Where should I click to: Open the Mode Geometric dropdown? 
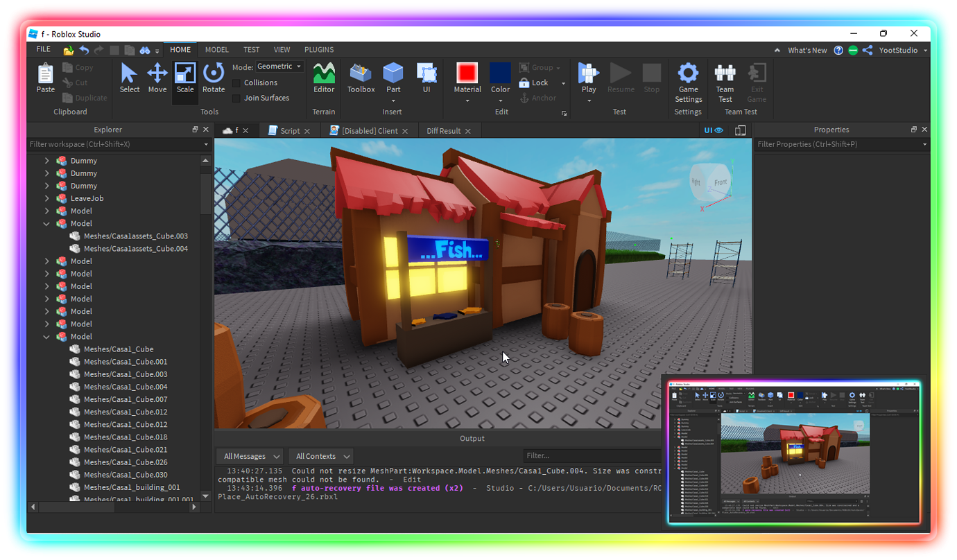point(279,66)
